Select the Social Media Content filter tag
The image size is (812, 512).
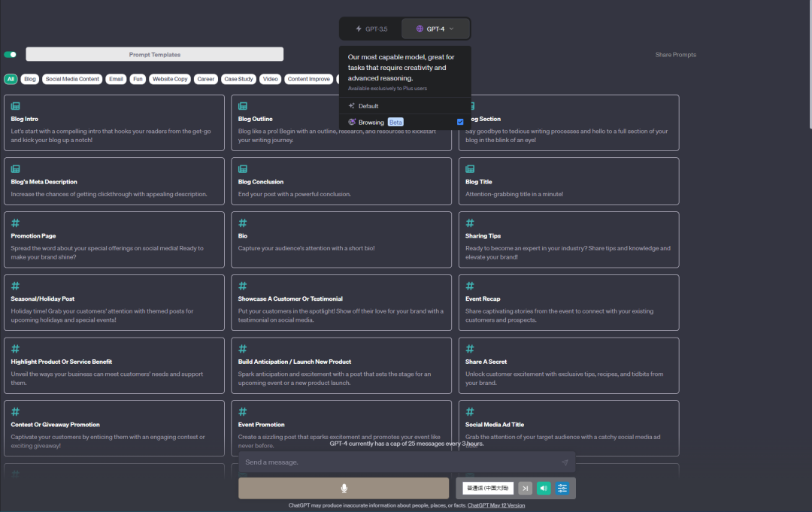72,79
